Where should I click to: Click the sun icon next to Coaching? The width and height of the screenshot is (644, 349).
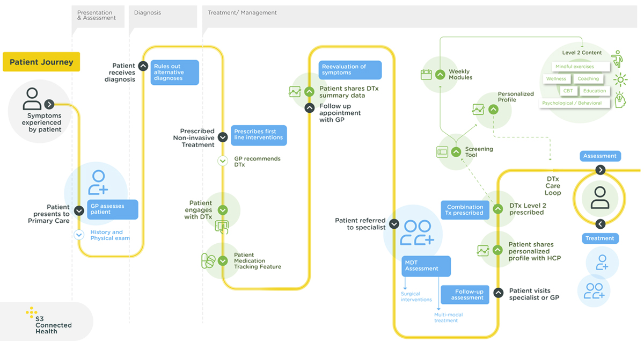pos(620,80)
